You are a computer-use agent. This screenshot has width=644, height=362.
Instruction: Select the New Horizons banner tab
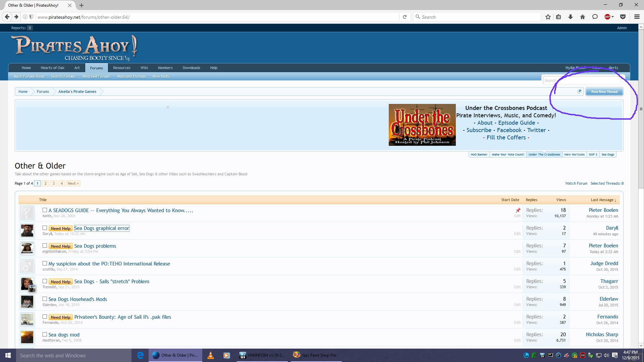(575, 155)
